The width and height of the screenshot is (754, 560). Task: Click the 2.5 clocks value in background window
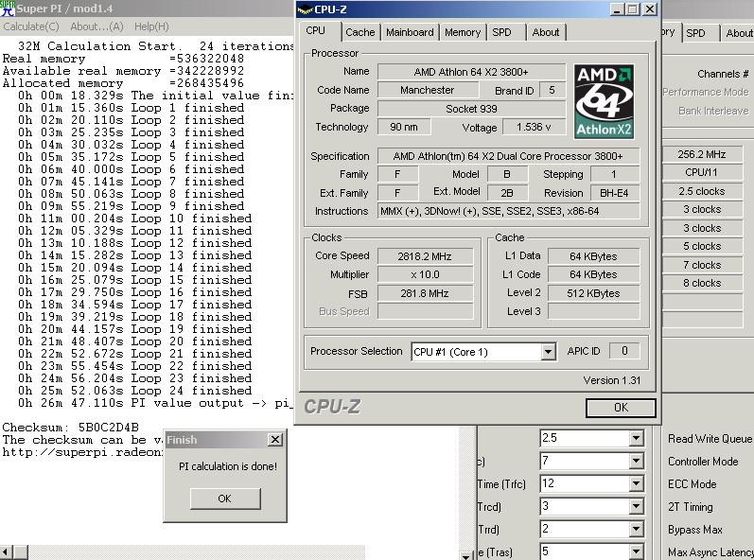702,191
